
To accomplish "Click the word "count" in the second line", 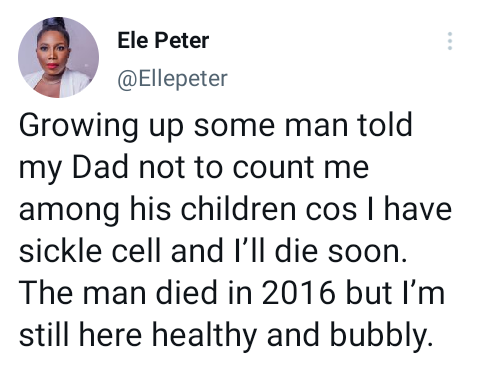I will tap(273, 168).
